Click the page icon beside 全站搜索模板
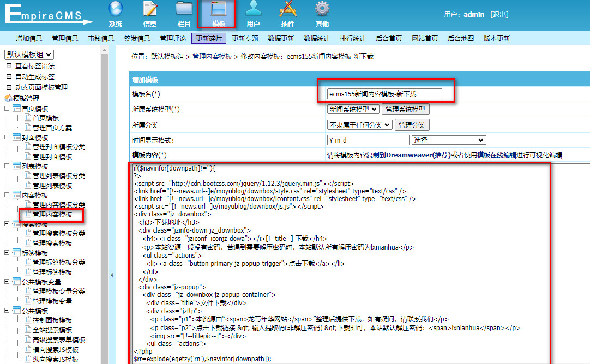The width and height of the screenshot is (590, 364). coord(28,330)
